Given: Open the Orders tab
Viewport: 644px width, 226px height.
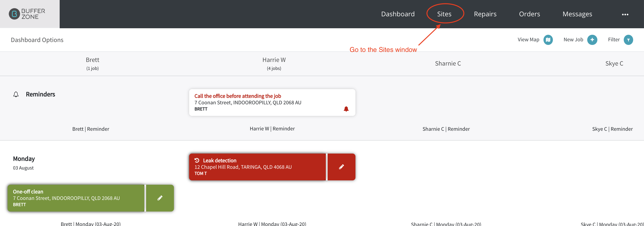Looking at the screenshot, I should 529,14.
